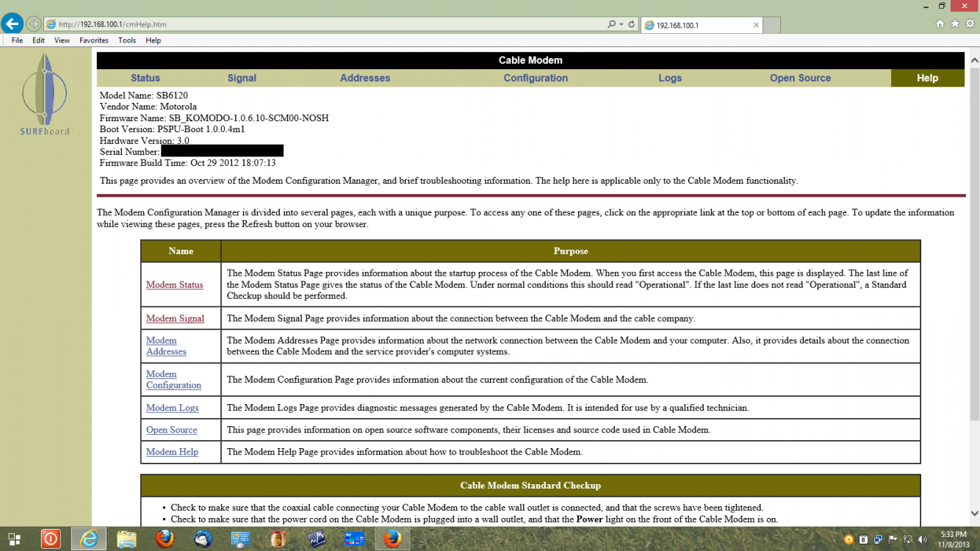Click the 'Boot Version: PSPU-Boot 1.0.0.4m1' text
Viewport: 980px width, 551px height.
173,129
